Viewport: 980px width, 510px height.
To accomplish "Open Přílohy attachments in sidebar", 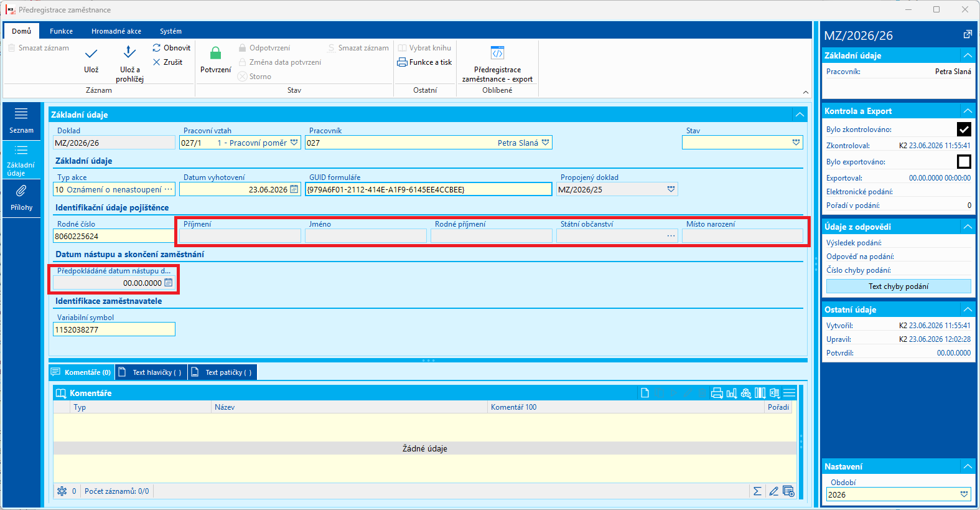I will 21,198.
